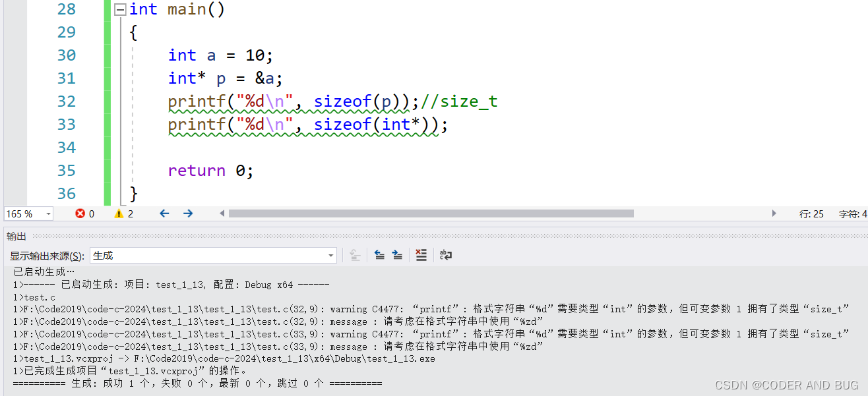Click the 'return 0;' statement

(x=211, y=171)
